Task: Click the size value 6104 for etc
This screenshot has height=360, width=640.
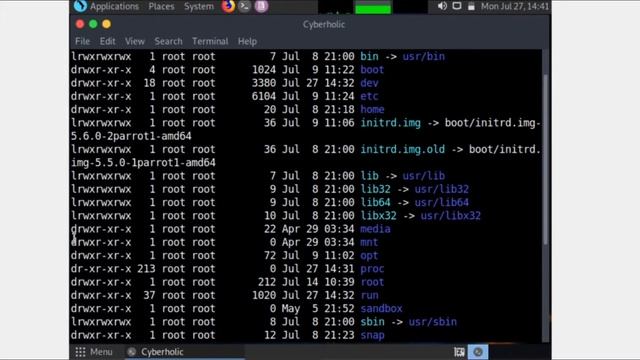Action: (x=264, y=96)
